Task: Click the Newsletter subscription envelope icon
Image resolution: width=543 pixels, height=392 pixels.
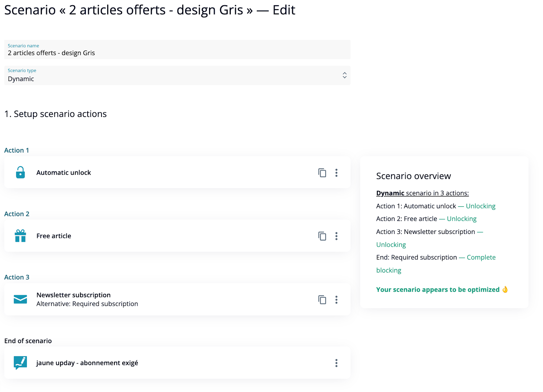Action: 20,299
